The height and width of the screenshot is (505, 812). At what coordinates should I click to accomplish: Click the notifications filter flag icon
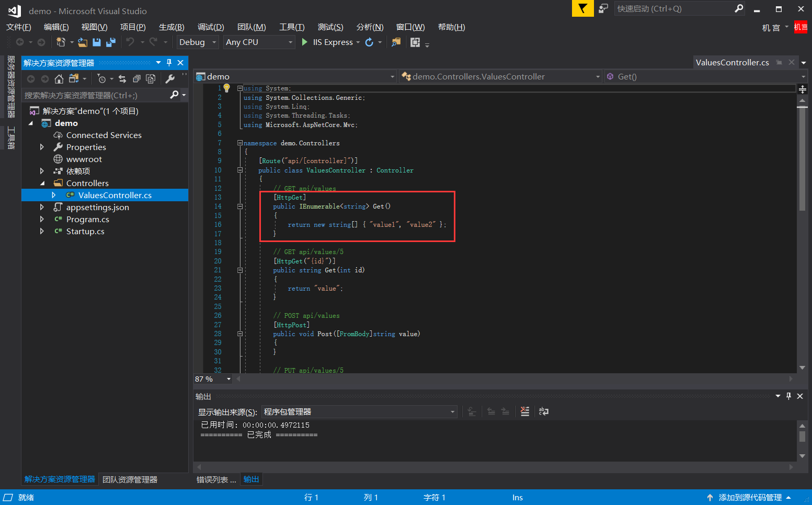[x=582, y=8]
